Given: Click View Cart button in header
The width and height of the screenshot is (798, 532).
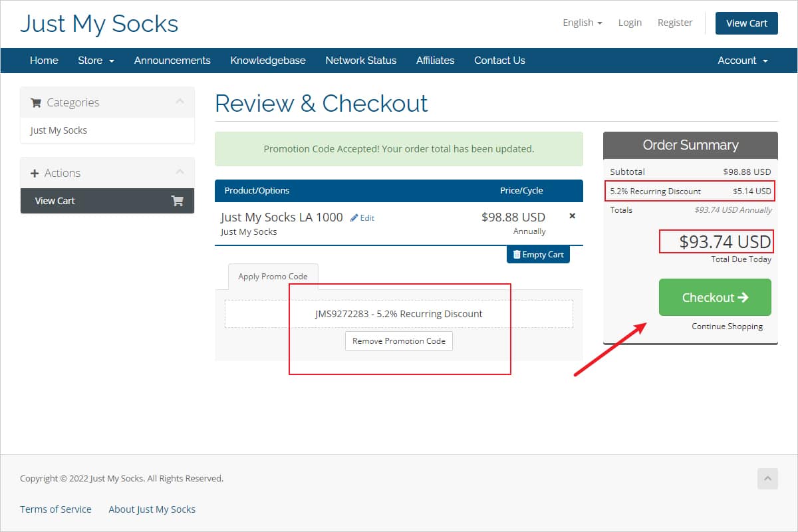Looking at the screenshot, I should point(746,23).
